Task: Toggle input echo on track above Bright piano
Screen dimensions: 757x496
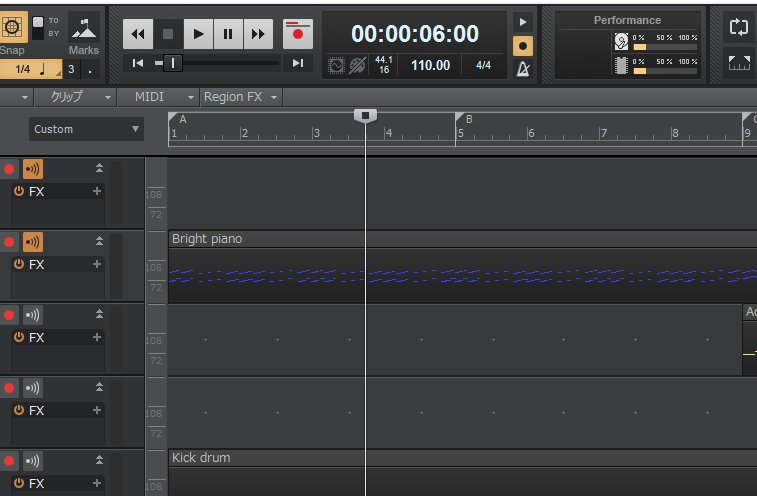Action: pyautogui.click(x=32, y=169)
